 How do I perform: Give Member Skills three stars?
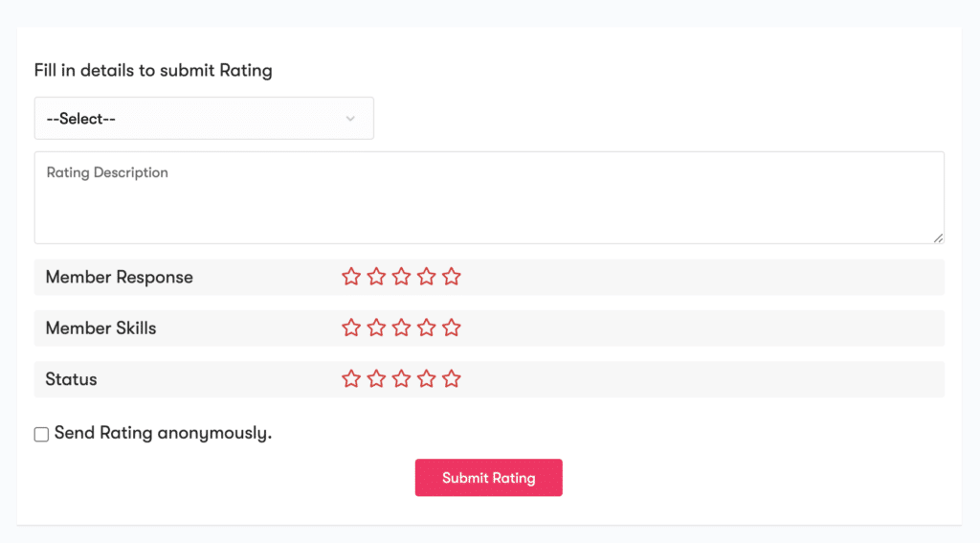(401, 328)
